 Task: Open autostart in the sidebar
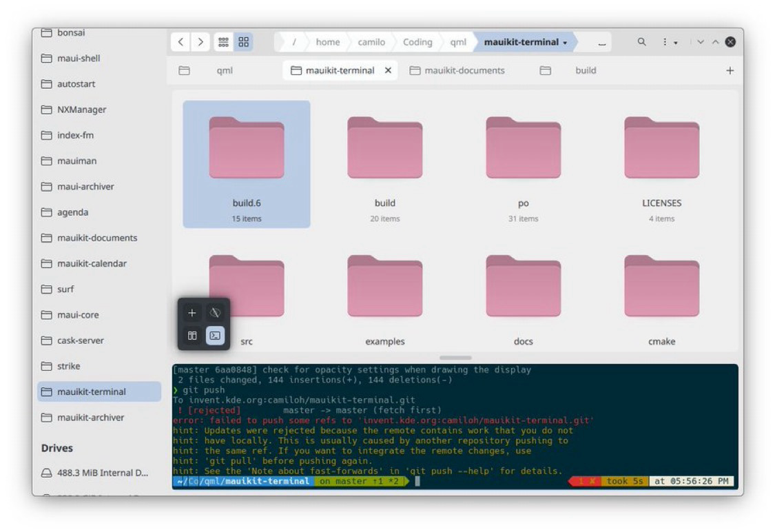[99, 84]
